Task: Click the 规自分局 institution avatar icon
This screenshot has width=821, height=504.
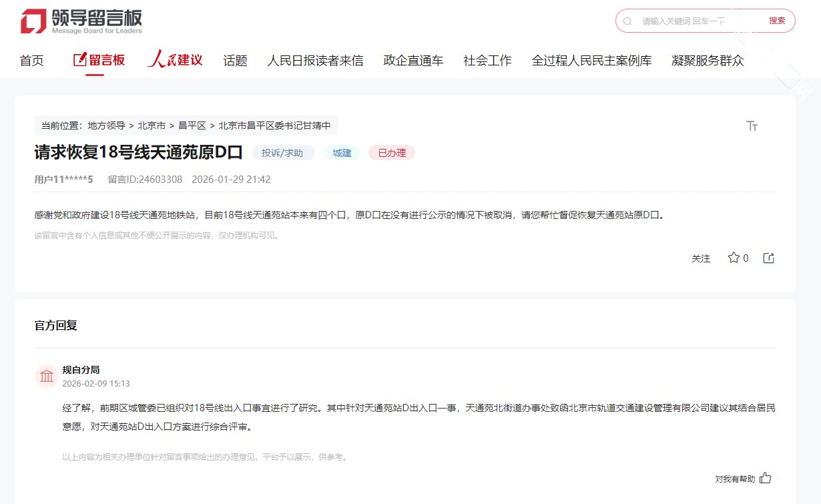Action: tap(47, 376)
